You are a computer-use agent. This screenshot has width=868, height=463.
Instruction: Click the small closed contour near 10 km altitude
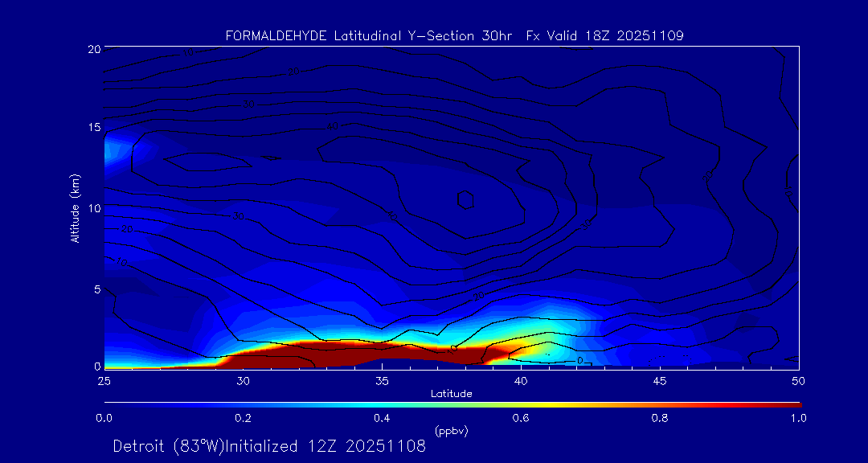[x=465, y=199]
